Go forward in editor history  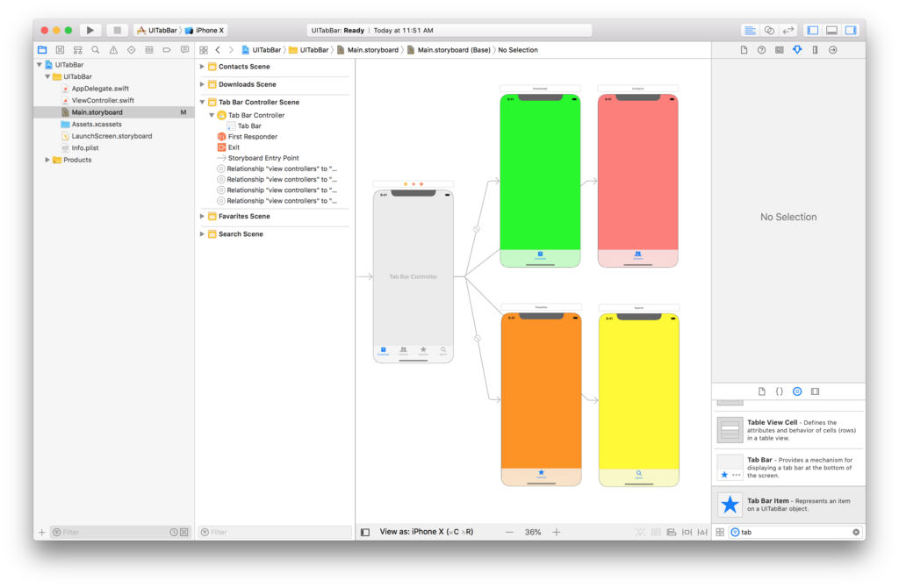pyautogui.click(x=231, y=50)
